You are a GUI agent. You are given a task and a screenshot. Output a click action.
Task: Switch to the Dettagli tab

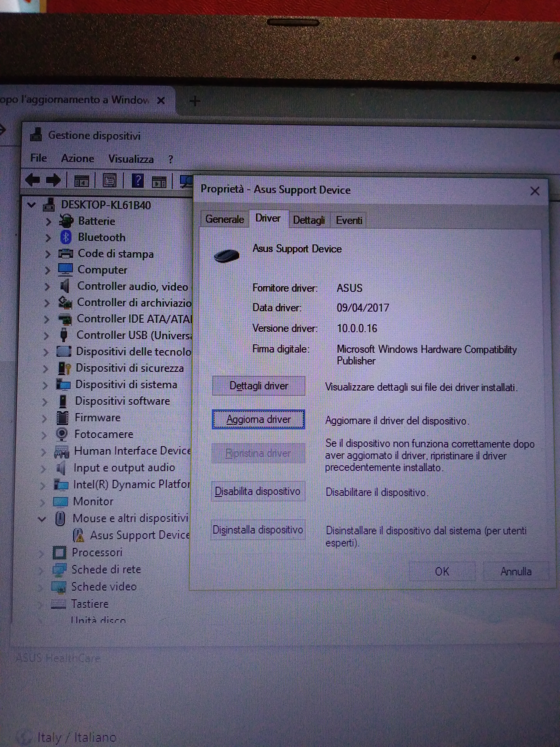pyautogui.click(x=309, y=220)
